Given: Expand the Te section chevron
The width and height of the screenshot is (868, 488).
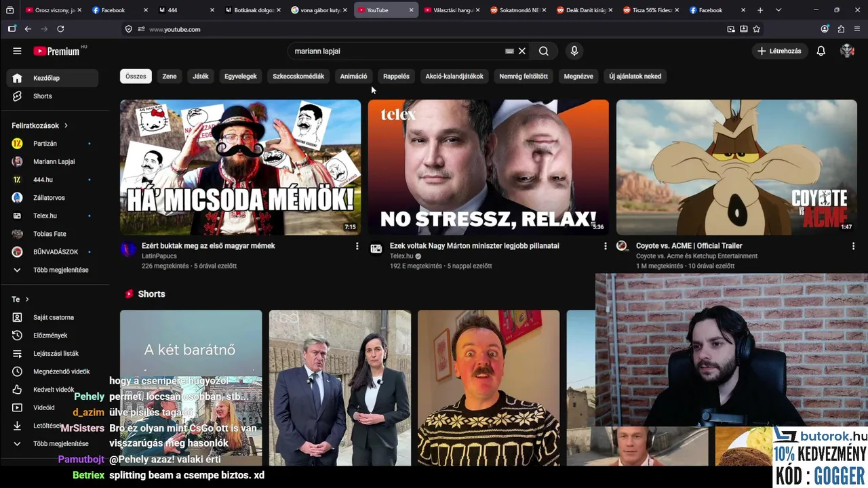Looking at the screenshot, I should [27, 299].
